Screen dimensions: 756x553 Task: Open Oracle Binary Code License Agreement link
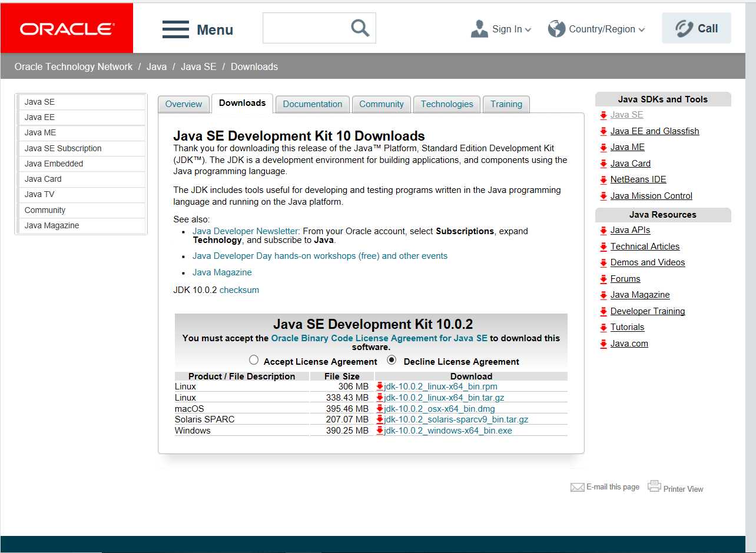click(379, 338)
